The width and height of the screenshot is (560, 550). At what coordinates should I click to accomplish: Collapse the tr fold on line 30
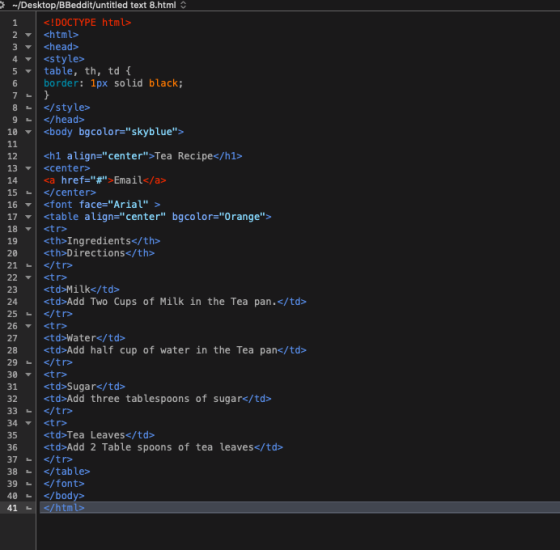click(x=28, y=375)
